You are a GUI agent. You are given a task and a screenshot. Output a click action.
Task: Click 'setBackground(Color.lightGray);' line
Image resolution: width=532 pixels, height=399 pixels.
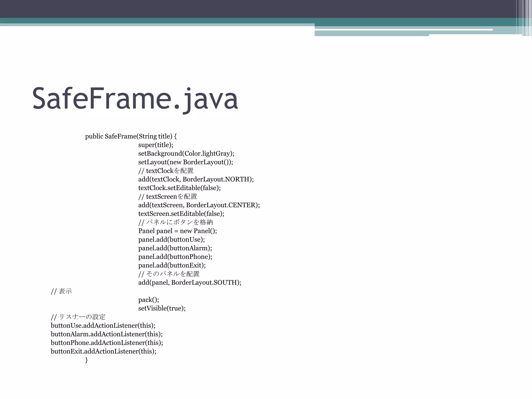(x=186, y=154)
